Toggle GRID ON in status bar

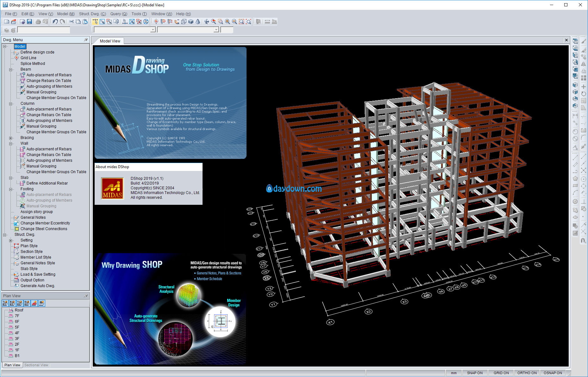(501, 373)
